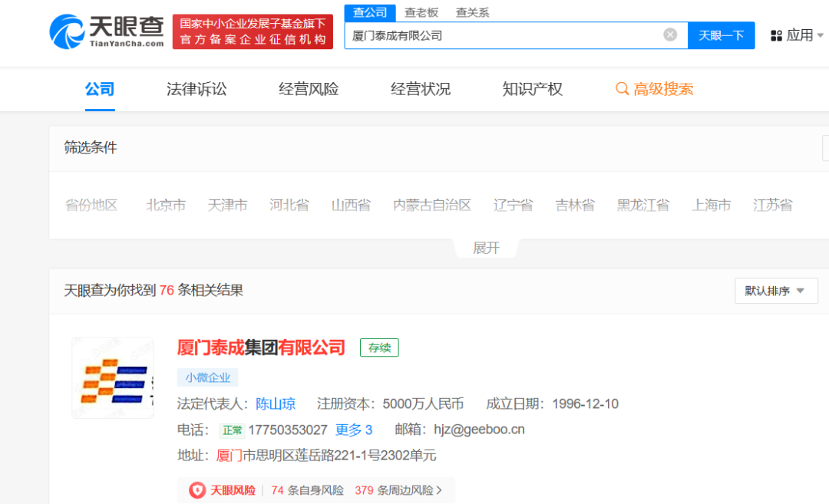
Task: Select the 知识产权 tab
Action: pyautogui.click(x=533, y=89)
